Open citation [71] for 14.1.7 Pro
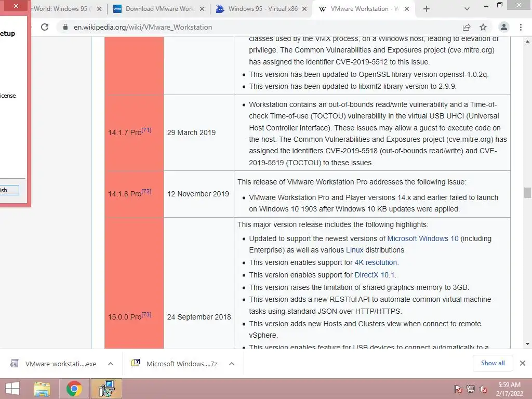 point(147,130)
